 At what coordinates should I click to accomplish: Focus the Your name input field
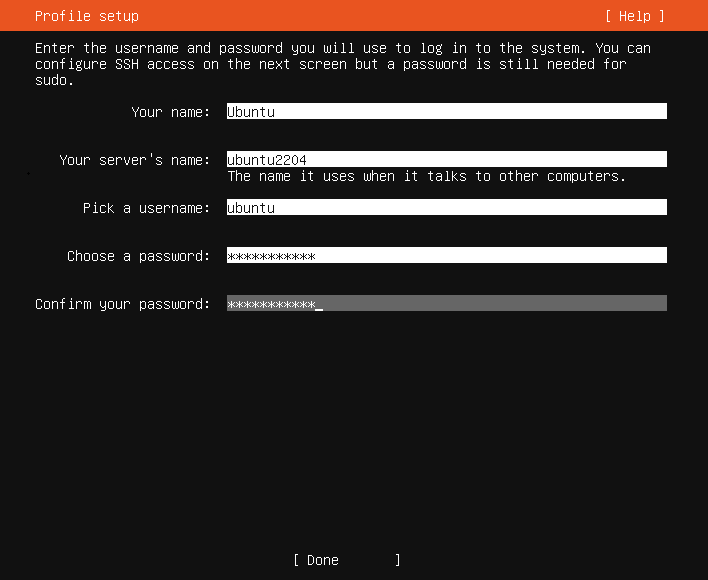click(x=447, y=111)
